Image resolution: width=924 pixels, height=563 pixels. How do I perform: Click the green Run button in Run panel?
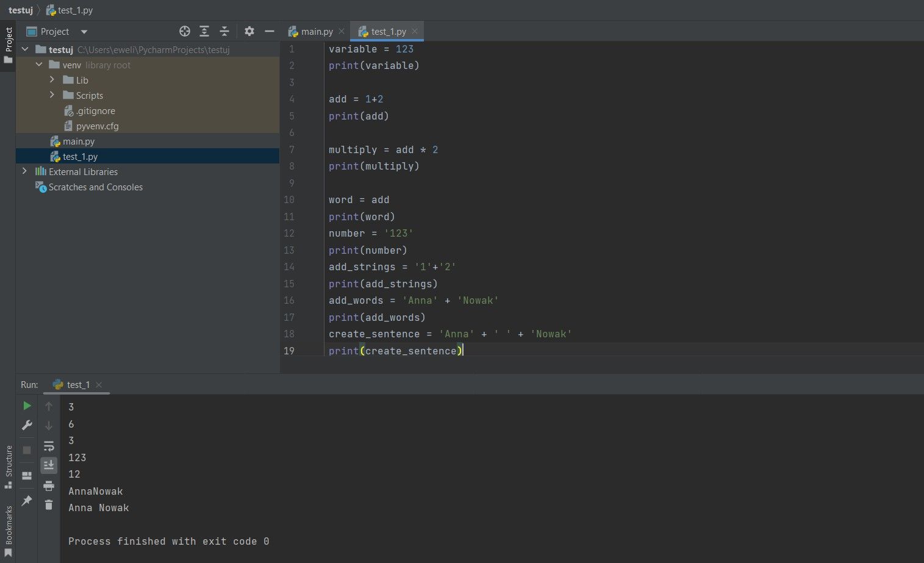coord(27,406)
